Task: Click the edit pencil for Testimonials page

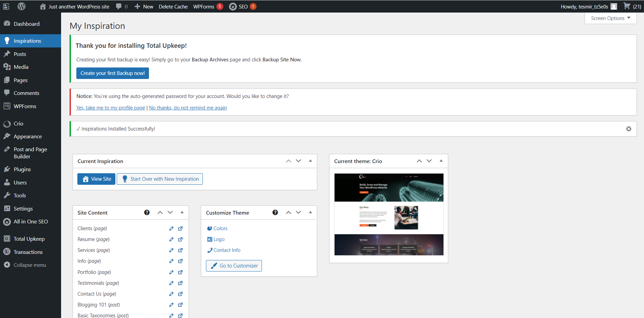Action: [171, 283]
